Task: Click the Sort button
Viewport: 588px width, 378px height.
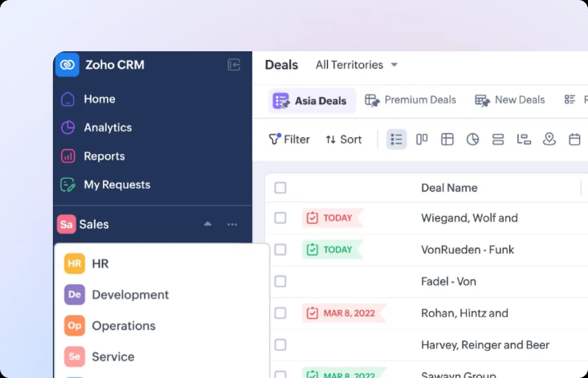Action: pyautogui.click(x=344, y=139)
